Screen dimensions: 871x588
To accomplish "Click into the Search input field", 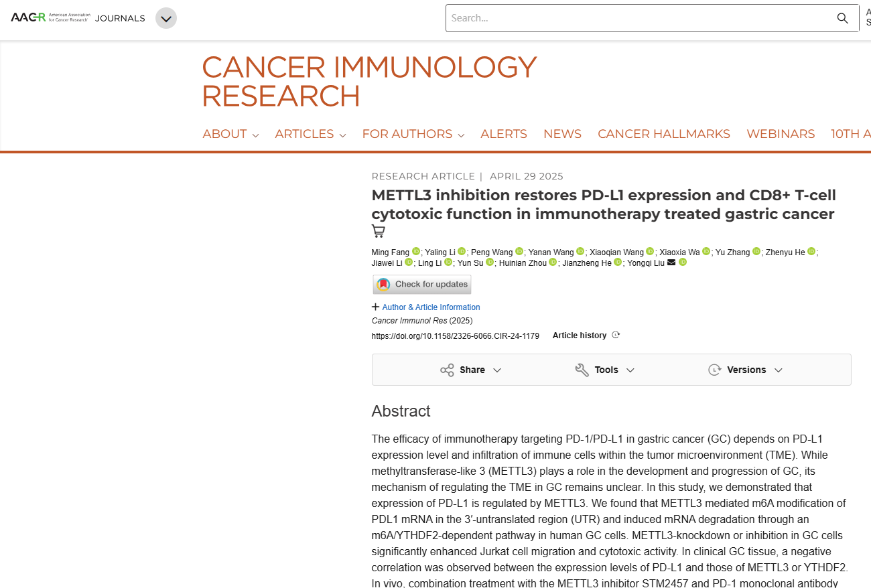I will 636,18.
